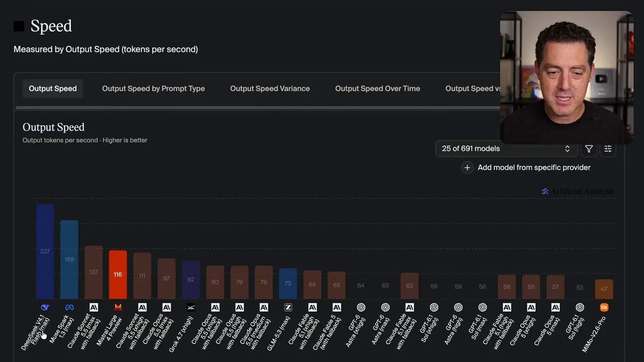The height and width of the screenshot is (362, 644).
Task: Click the Muse Spark bar showing 188
Action: pyautogui.click(x=69, y=259)
